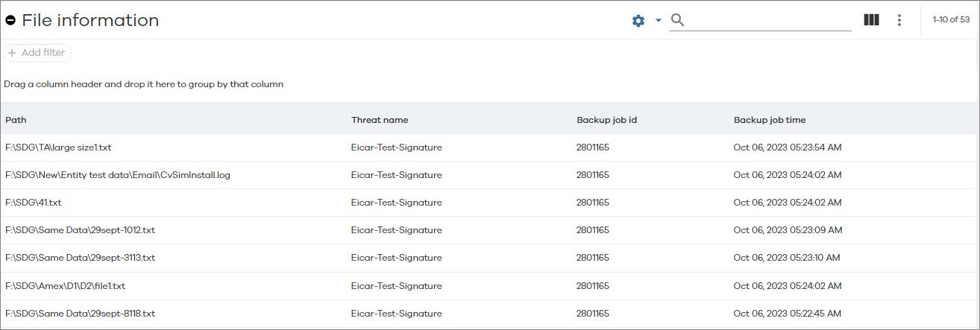Collapse the File information section
Image resolution: width=980 pixels, height=330 pixels.
point(10,21)
